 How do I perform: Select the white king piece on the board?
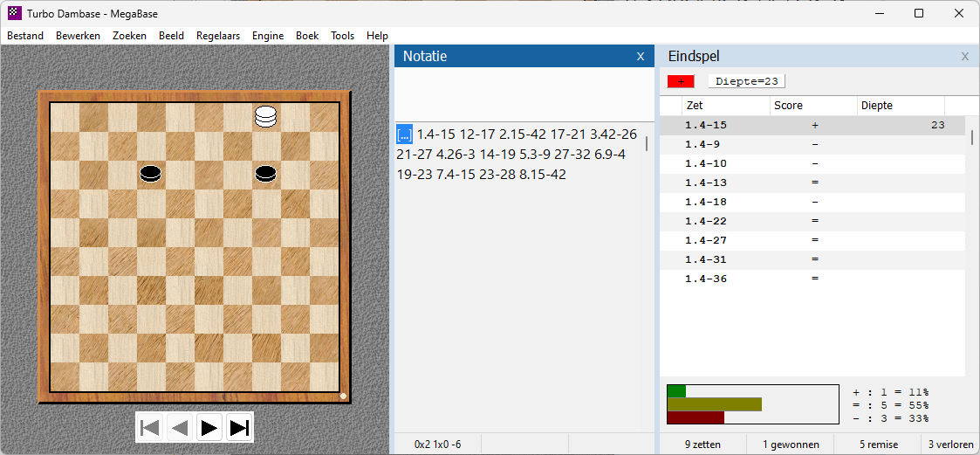[x=265, y=116]
